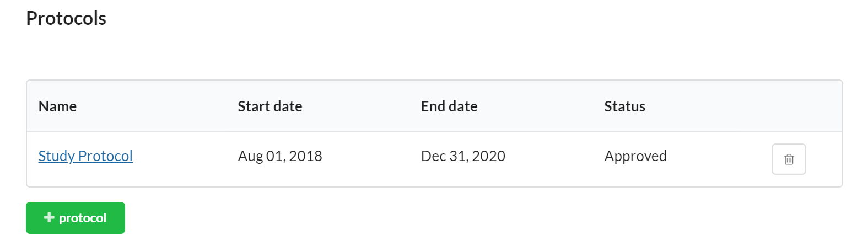The image size is (868, 246).
Task: Click the year 2020 in the end date
Action: 488,157
